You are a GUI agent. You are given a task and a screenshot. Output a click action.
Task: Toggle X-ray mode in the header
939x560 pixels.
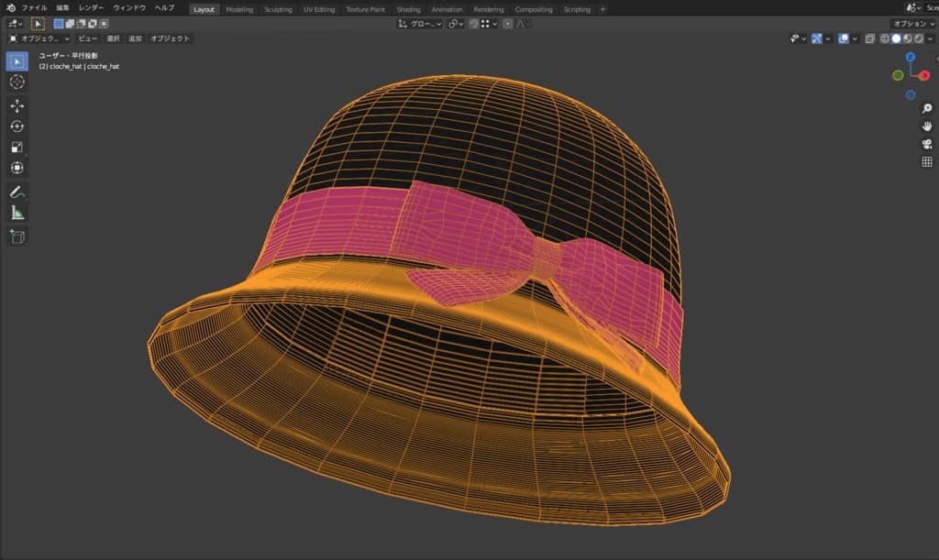868,38
